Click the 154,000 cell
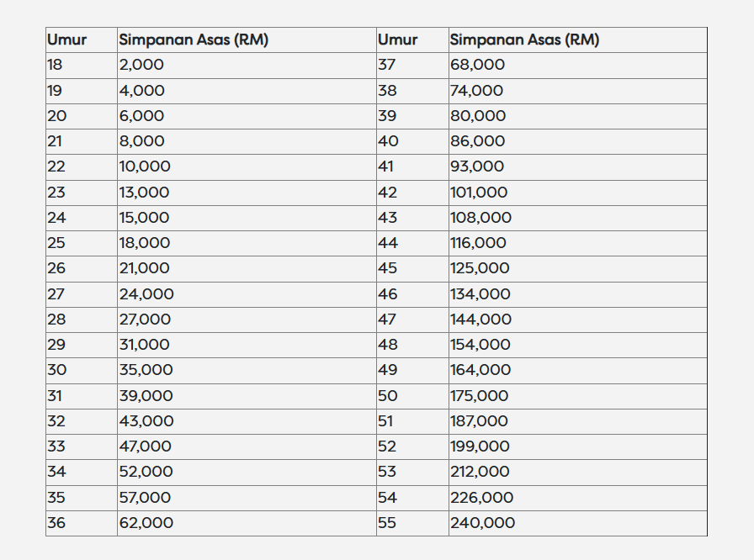 pos(578,346)
